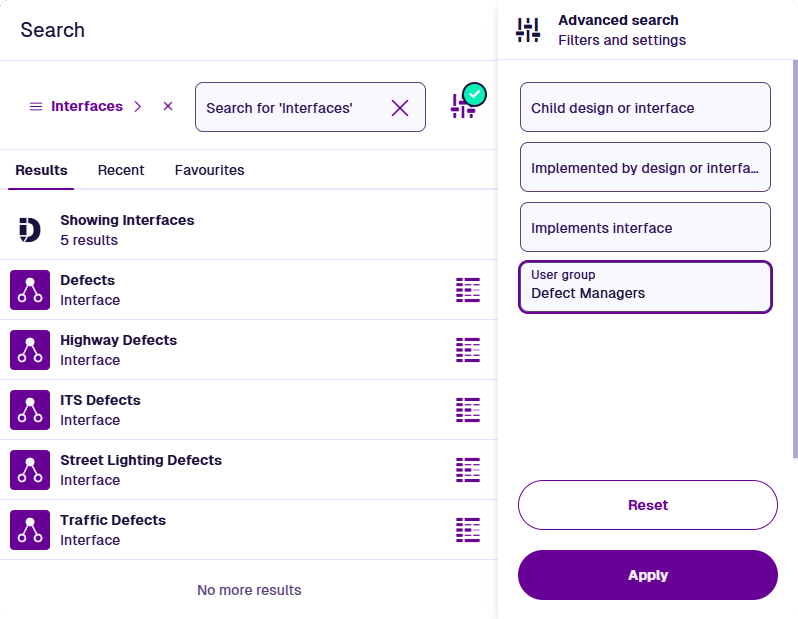Image resolution: width=798 pixels, height=619 pixels.
Task: Click the Defects interface node icon
Action: tap(30, 290)
